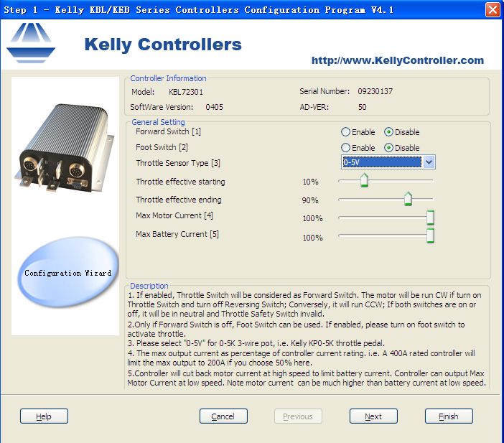Click the Description text area
The image size is (504, 443).
tap(307, 337)
